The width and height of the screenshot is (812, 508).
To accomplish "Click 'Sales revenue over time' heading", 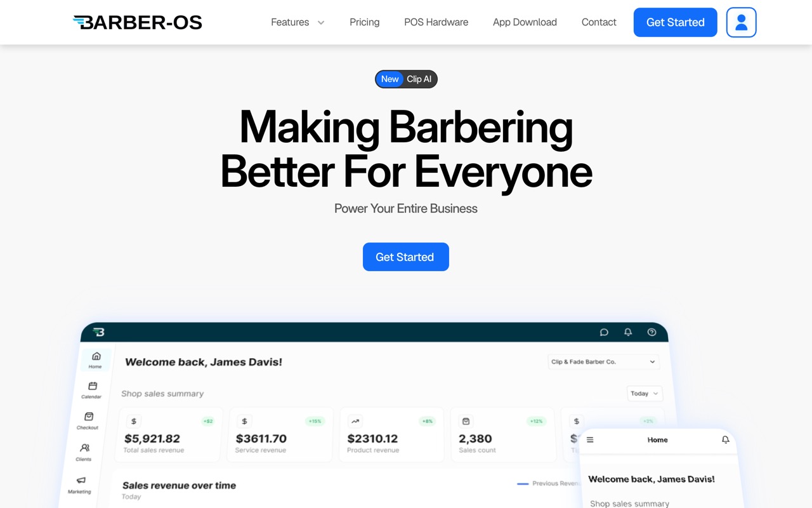I will pyautogui.click(x=179, y=485).
